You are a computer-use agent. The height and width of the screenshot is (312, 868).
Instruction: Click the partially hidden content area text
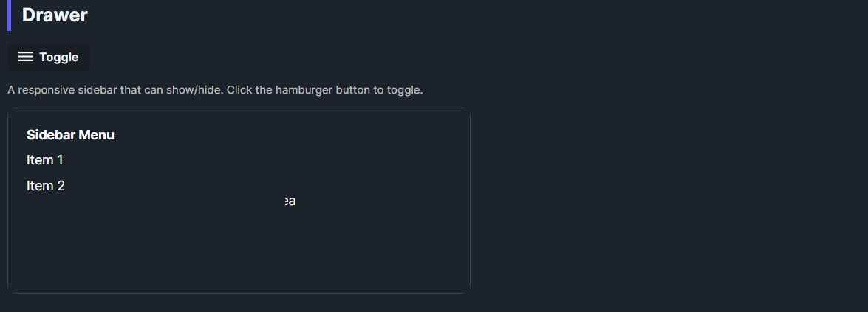[290, 201]
